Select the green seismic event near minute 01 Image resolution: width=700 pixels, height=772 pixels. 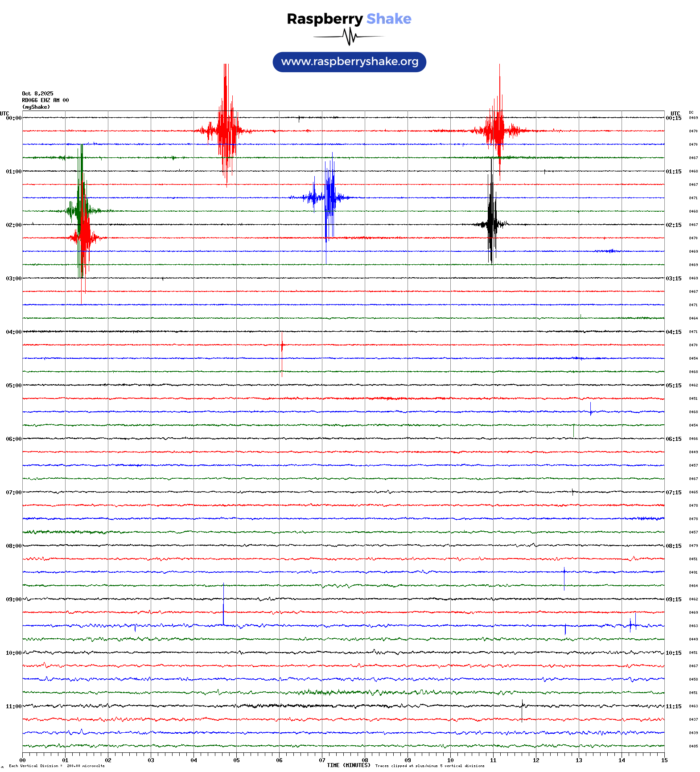[80, 210]
